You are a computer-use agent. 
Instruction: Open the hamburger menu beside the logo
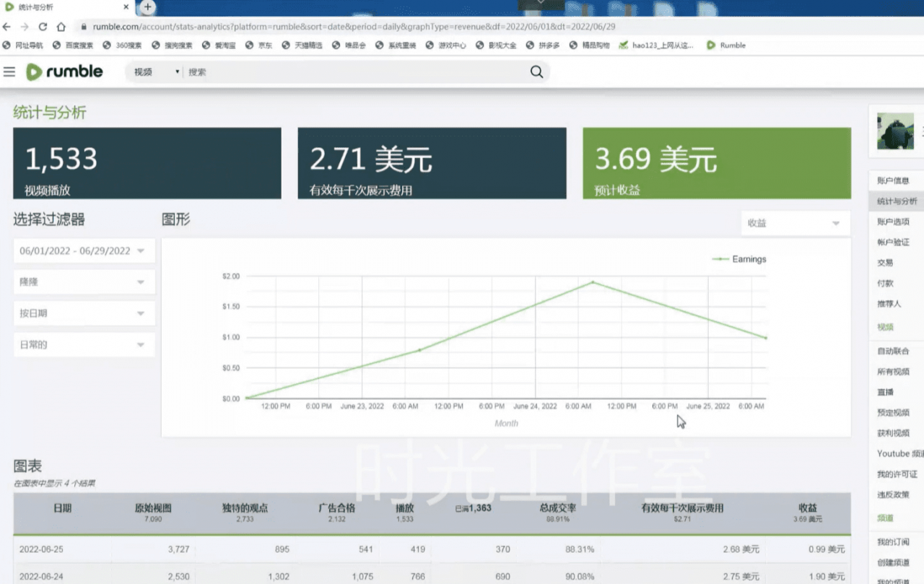tap(9, 71)
